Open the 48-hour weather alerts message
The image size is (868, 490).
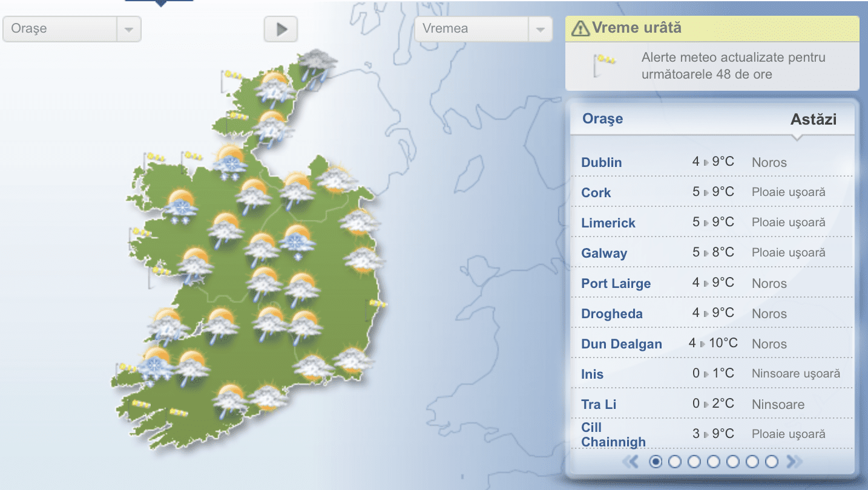(x=733, y=67)
